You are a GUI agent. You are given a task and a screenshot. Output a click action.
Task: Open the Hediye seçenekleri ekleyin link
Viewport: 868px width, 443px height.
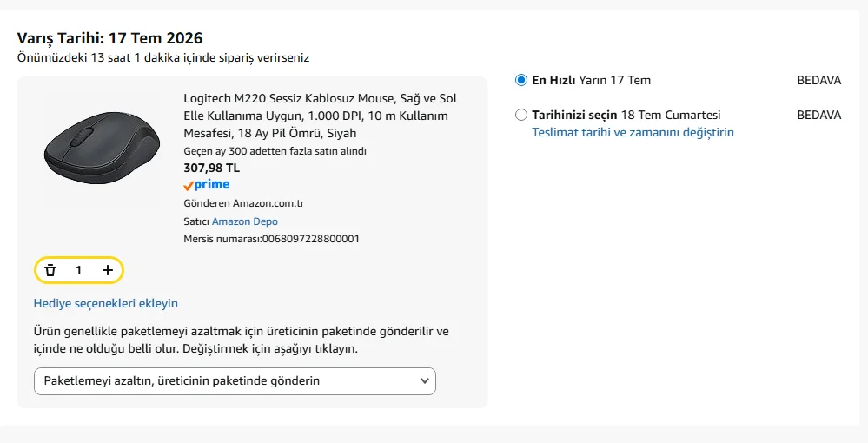106,303
